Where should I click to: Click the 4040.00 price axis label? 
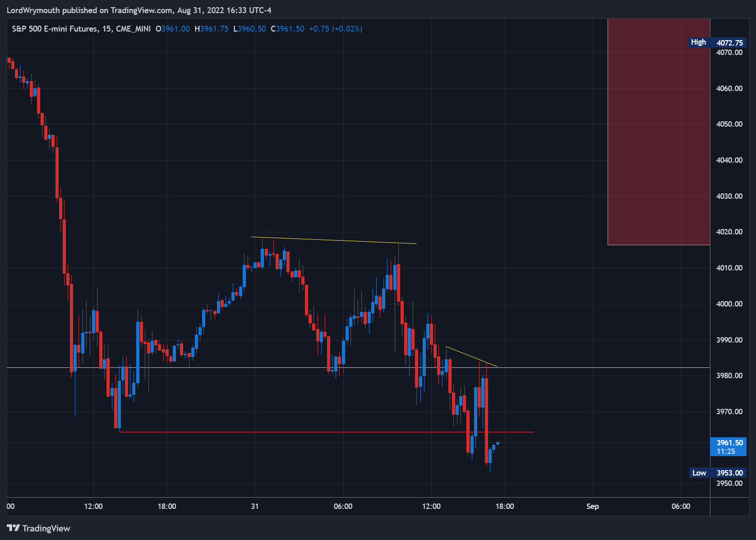tap(729, 160)
